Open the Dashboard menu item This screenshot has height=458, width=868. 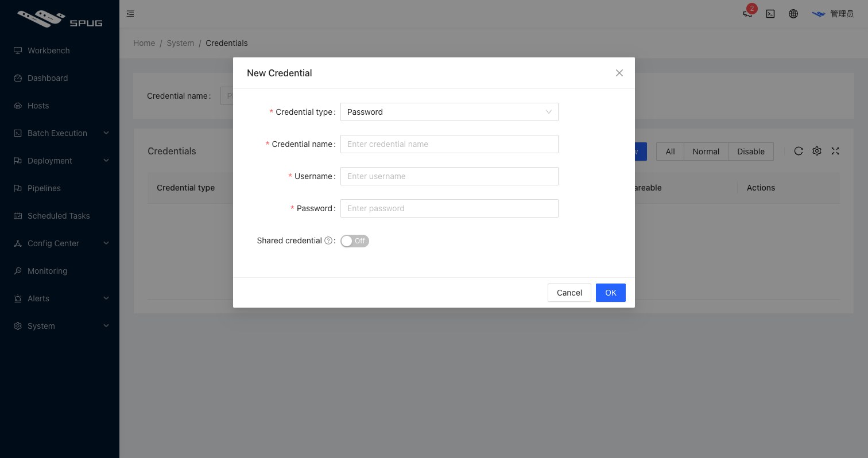[x=60, y=78]
